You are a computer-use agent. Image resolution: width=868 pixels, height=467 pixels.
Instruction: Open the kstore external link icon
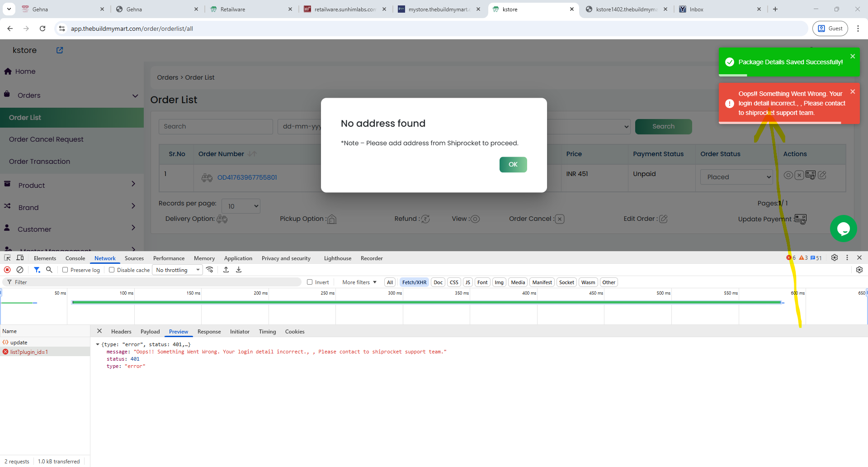pos(60,50)
